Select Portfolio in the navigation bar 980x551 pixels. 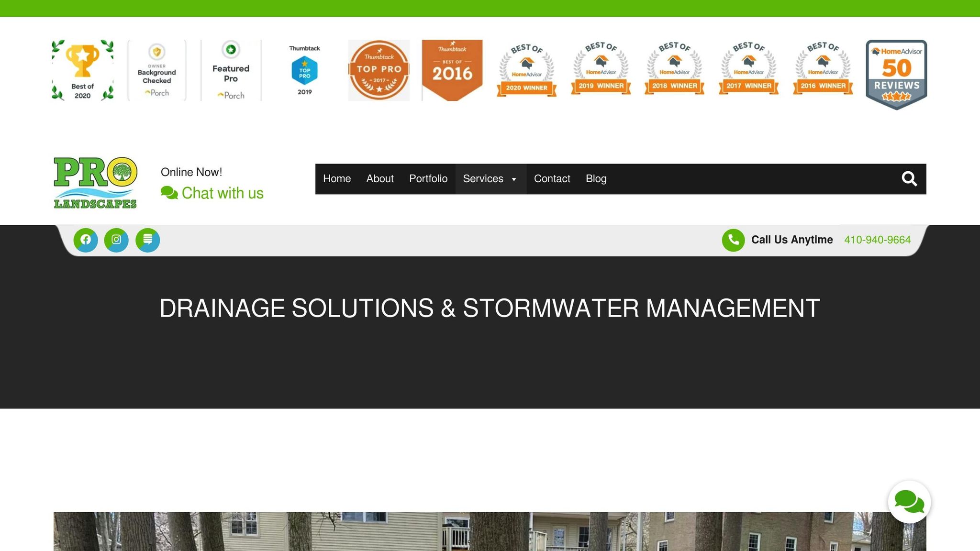coord(428,179)
